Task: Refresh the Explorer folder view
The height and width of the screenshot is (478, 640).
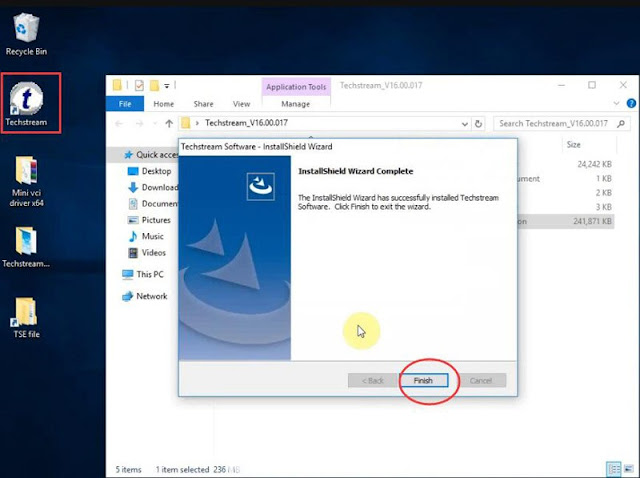Action: pyautogui.click(x=478, y=124)
